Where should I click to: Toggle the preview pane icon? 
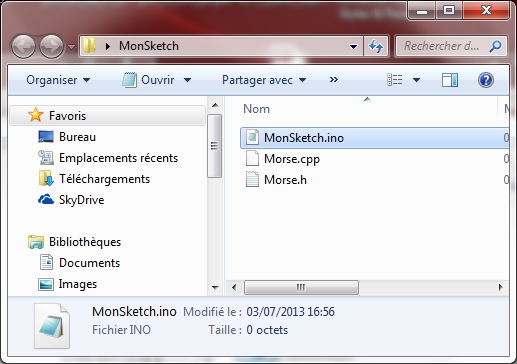click(x=450, y=80)
